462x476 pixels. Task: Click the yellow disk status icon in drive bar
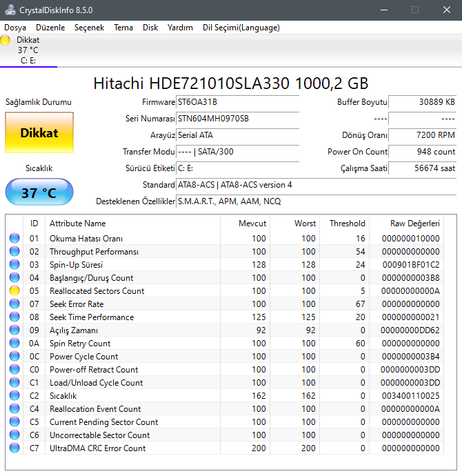coord(6,41)
